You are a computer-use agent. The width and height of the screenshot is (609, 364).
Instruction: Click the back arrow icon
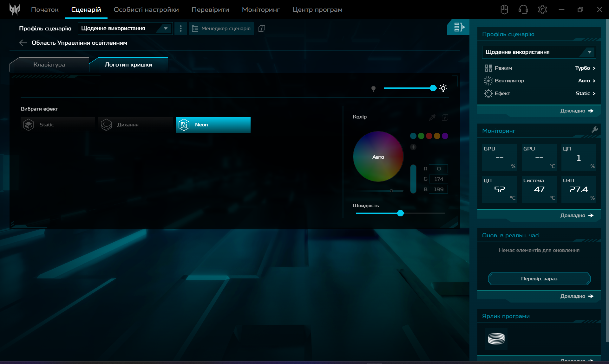[23, 43]
